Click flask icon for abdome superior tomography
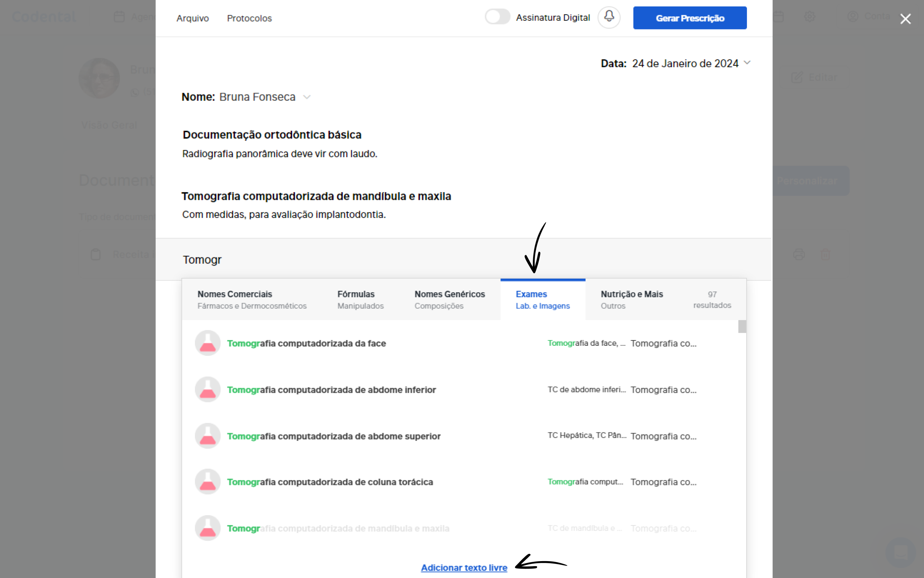924x578 pixels. [x=207, y=436]
